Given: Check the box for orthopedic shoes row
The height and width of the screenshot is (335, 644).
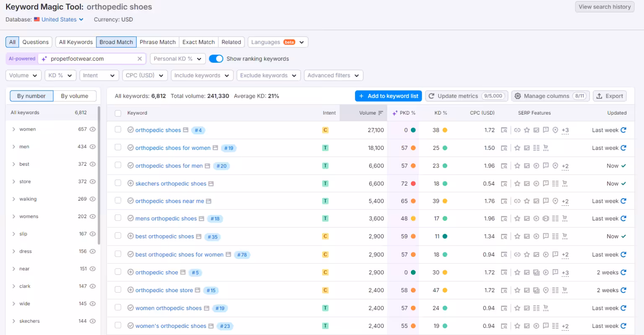Looking at the screenshot, I should click(x=118, y=130).
